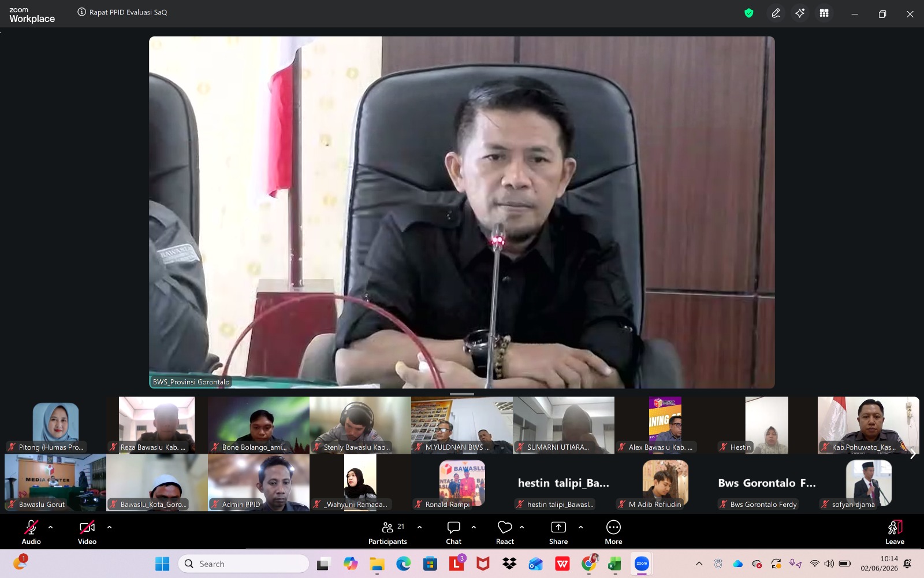Open Windows Start menu
Viewport: 924px width, 578px height.
pyautogui.click(x=162, y=564)
